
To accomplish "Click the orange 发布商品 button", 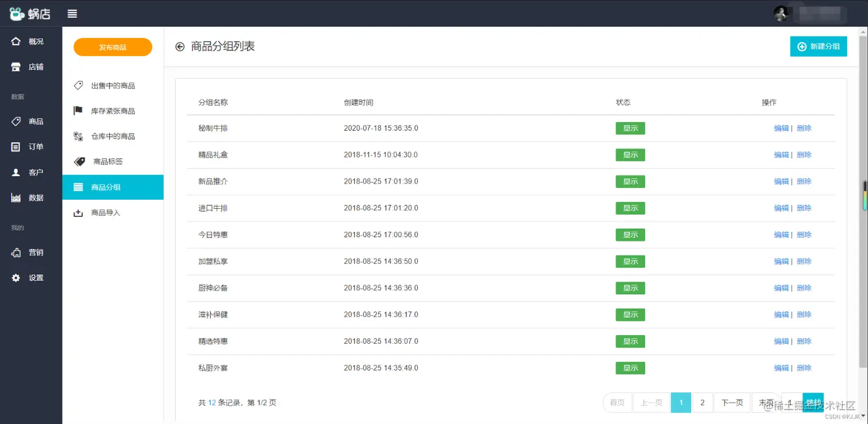I will [x=113, y=47].
